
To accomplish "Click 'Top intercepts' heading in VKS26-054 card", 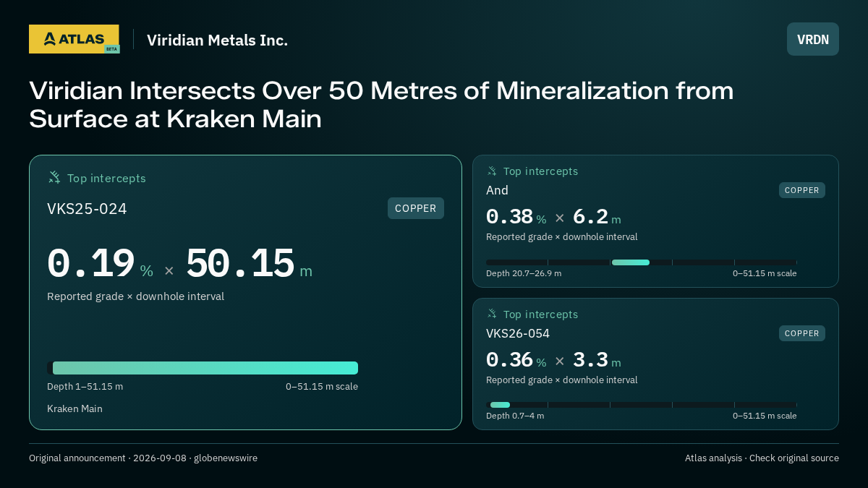I will (x=540, y=314).
